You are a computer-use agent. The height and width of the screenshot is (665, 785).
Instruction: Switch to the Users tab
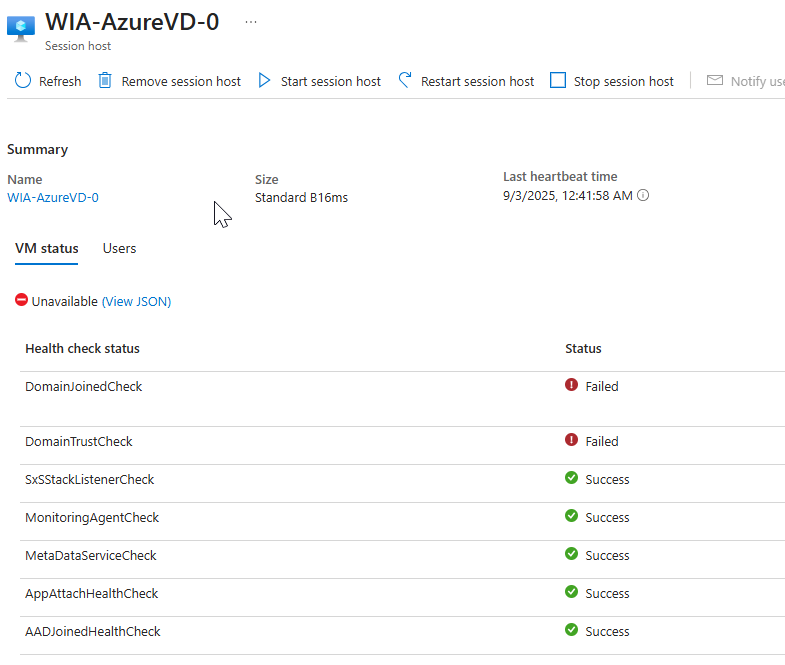119,249
